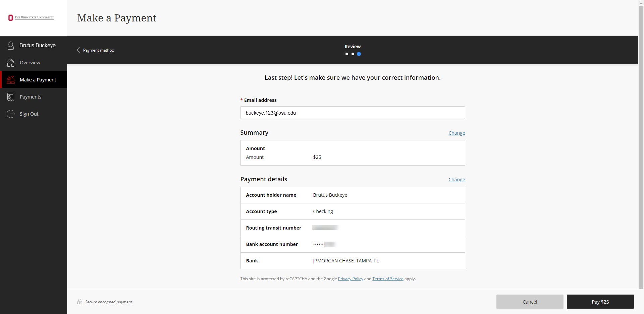Choose Sign Out from the sidebar
644x314 pixels.
[x=29, y=114]
